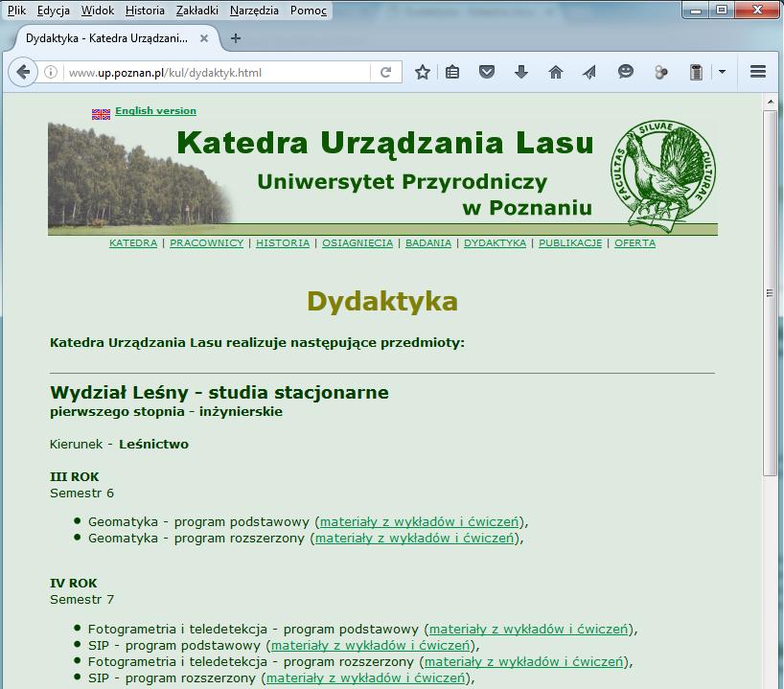The image size is (784, 689).
Task: Click the address bar URL field
Action: (x=218, y=73)
